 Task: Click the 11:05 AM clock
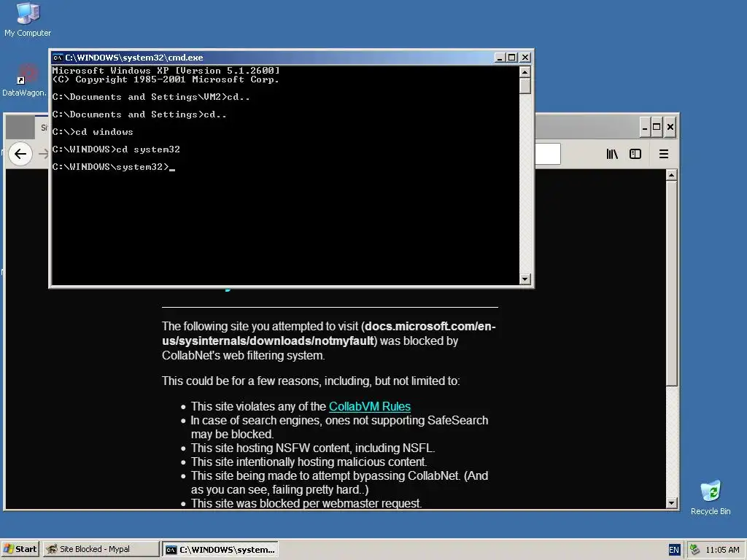coord(722,550)
